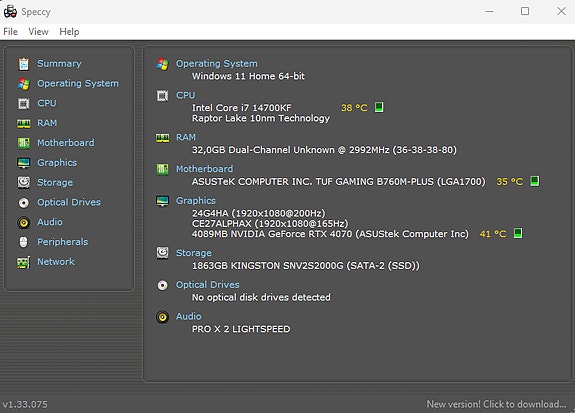Viewport: 575px width, 413px height.
Task: Select the Peripherals mouse icon
Action: click(x=24, y=242)
